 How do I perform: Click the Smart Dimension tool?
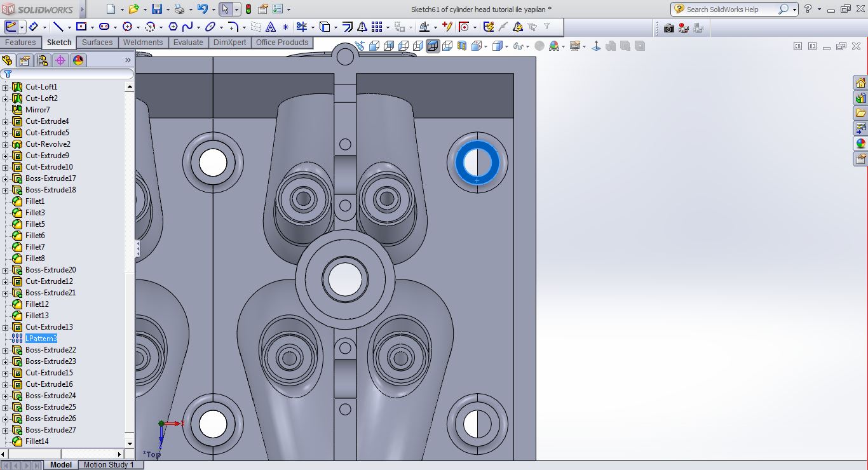32,27
